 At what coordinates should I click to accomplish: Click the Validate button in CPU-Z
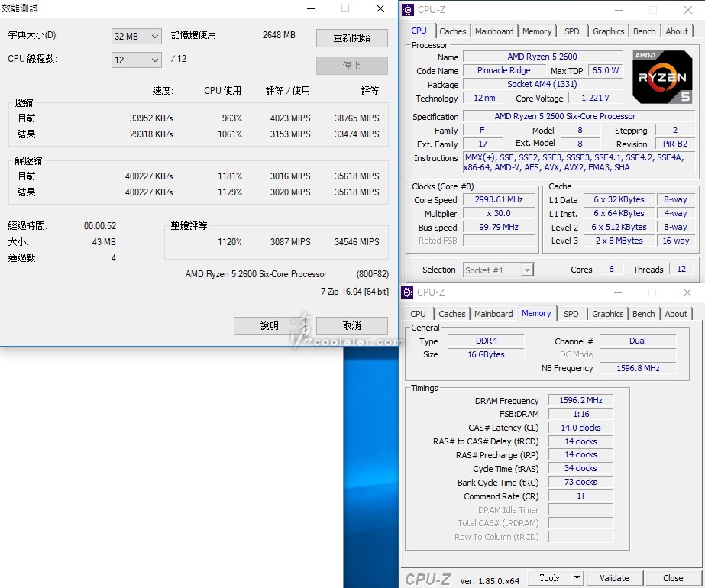pyautogui.click(x=614, y=577)
